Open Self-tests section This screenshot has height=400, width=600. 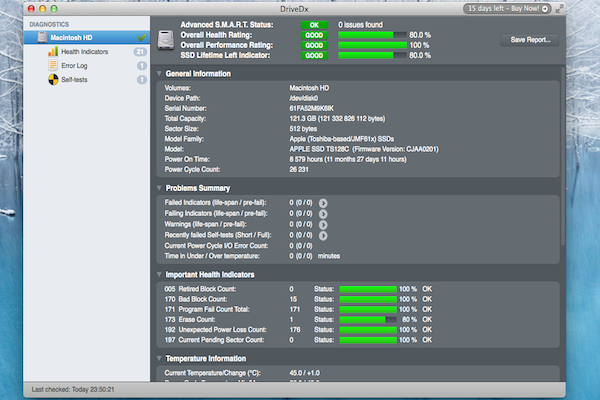click(74, 80)
